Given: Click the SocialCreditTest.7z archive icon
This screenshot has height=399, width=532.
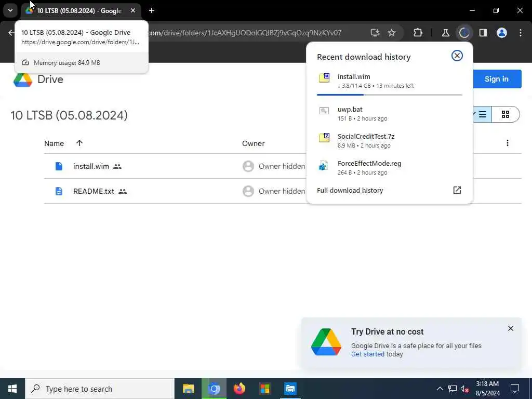Looking at the screenshot, I should click(x=324, y=137).
